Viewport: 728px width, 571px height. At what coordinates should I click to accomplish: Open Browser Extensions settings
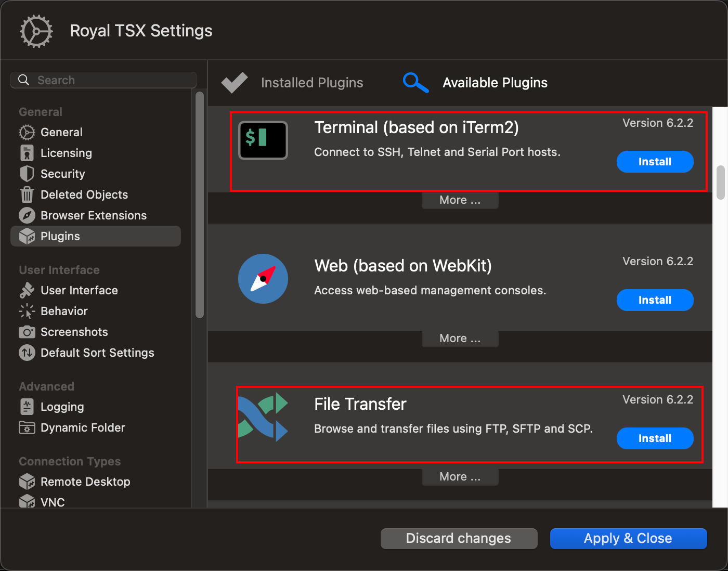coord(27,215)
